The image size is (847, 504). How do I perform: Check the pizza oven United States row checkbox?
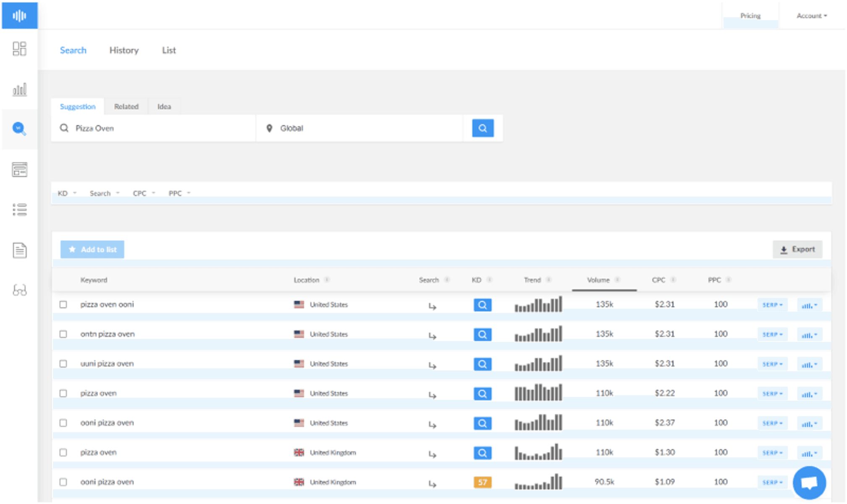tap(63, 393)
